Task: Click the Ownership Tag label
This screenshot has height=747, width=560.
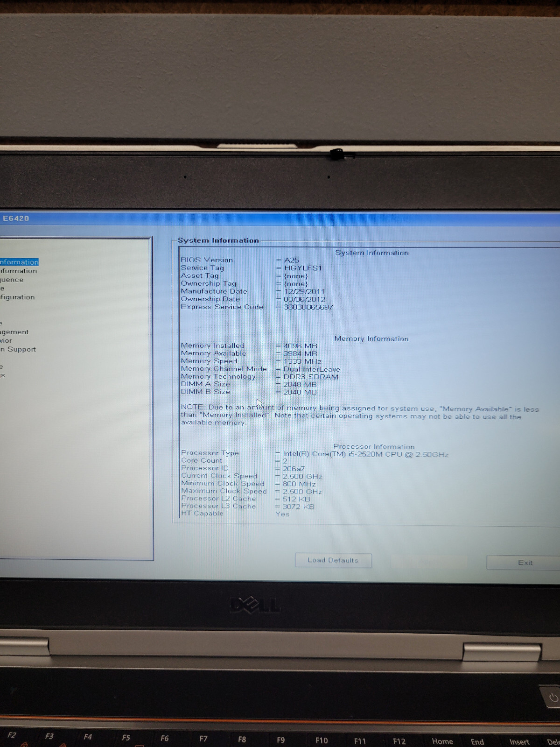Action: tap(209, 283)
